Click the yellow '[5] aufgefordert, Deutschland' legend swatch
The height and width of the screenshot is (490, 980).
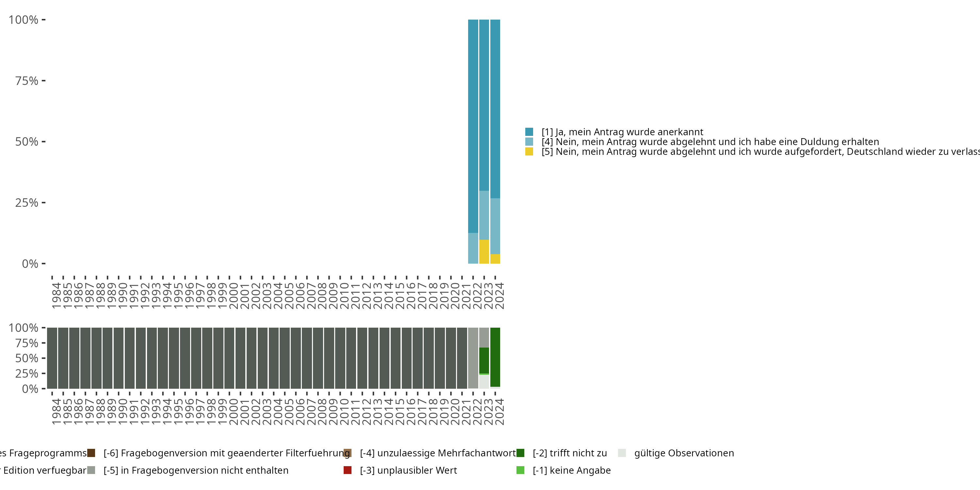click(529, 152)
